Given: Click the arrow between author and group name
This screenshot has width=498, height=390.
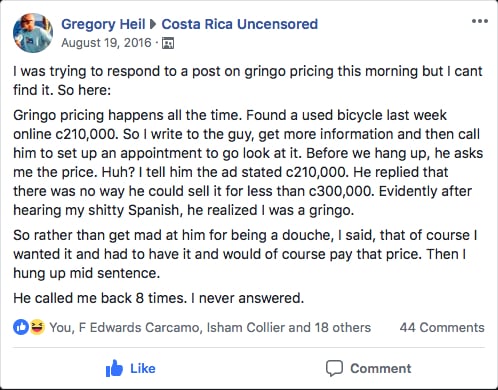Looking at the screenshot, I should pos(153,24).
